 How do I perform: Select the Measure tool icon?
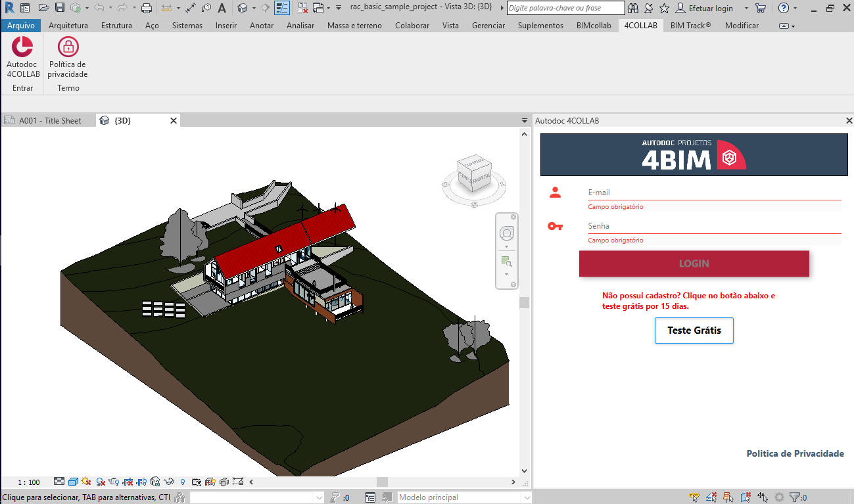[x=166, y=8]
